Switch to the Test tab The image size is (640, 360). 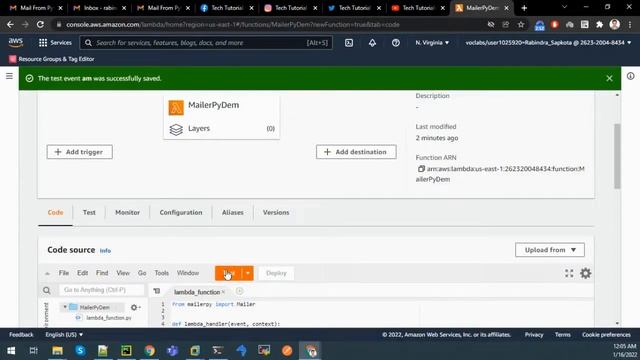(x=89, y=212)
